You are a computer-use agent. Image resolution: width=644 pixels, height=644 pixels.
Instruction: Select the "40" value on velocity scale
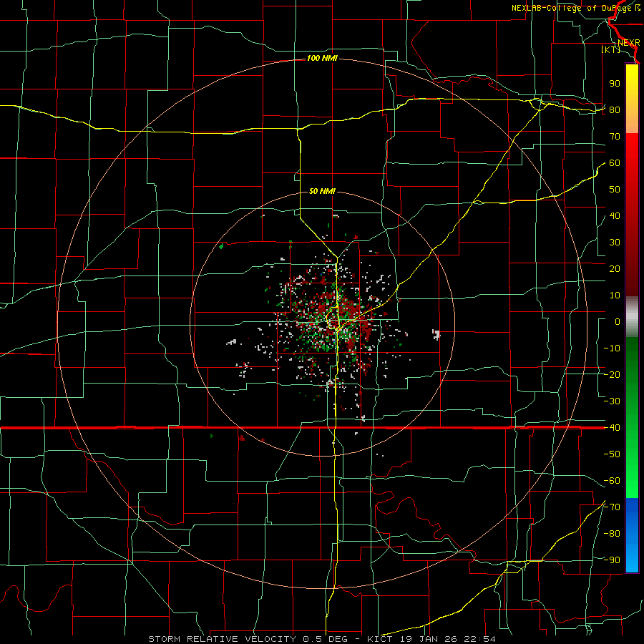615,216
